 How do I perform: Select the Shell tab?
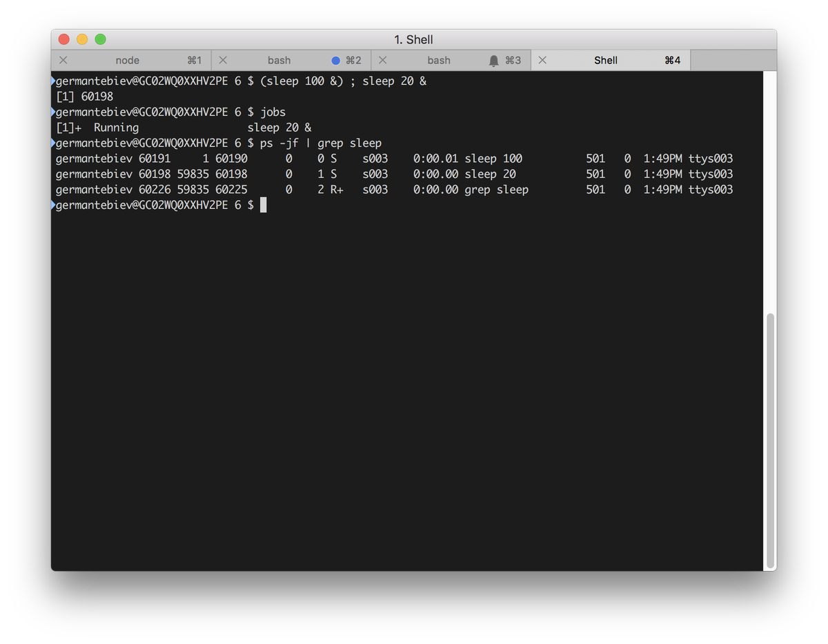point(611,61)
